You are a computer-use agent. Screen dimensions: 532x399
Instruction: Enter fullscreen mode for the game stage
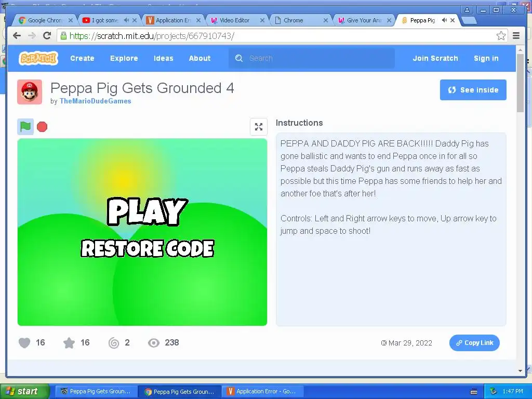pyautogui.click(x=259, y=127)
